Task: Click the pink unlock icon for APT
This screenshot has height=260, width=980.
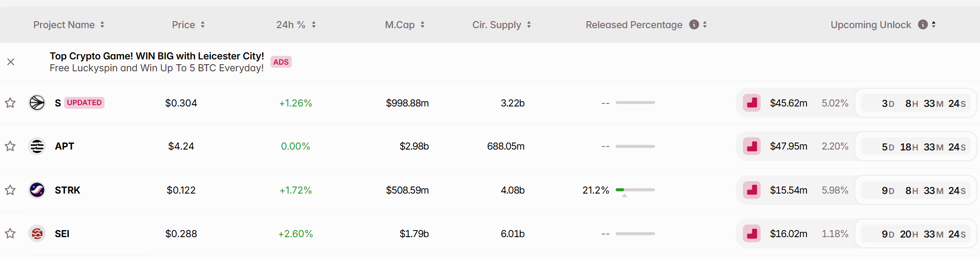Action: 752,146
